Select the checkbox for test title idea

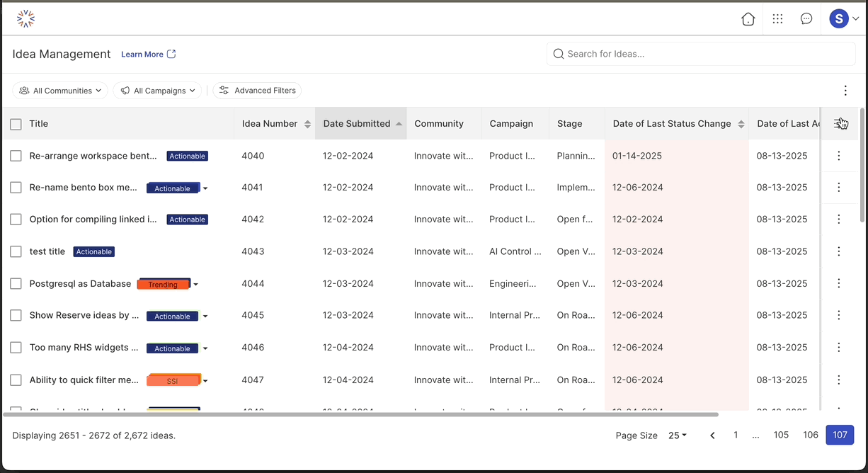tap(16, 251)
